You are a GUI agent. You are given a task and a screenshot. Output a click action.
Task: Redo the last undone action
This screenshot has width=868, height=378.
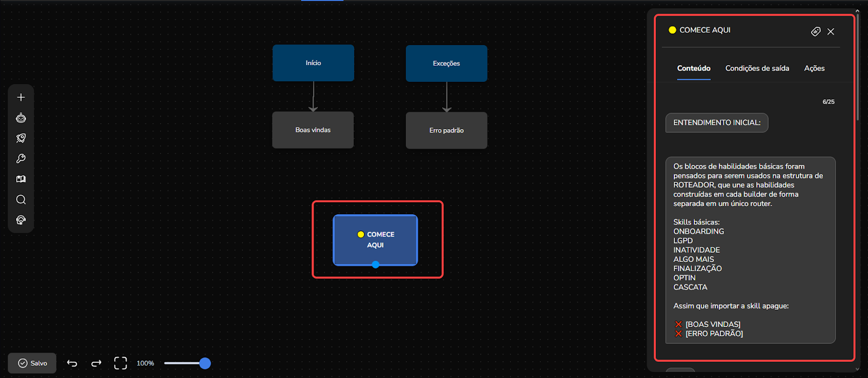coord(97,363)
